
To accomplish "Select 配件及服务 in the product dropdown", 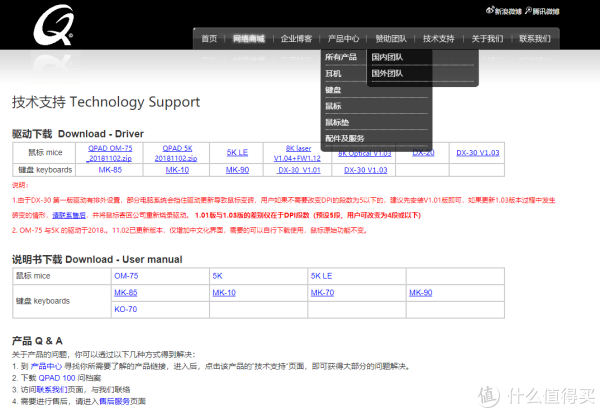I will click(x=345, y=139).
